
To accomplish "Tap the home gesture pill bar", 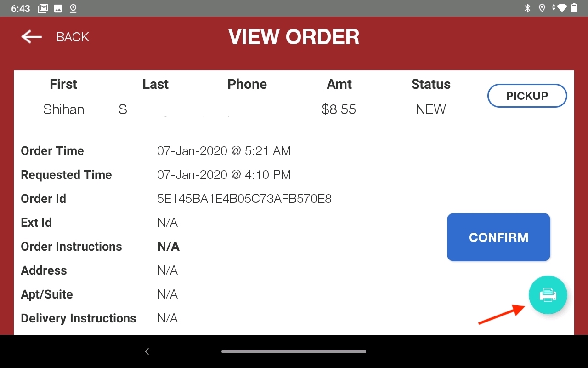I will pos(294,351).
